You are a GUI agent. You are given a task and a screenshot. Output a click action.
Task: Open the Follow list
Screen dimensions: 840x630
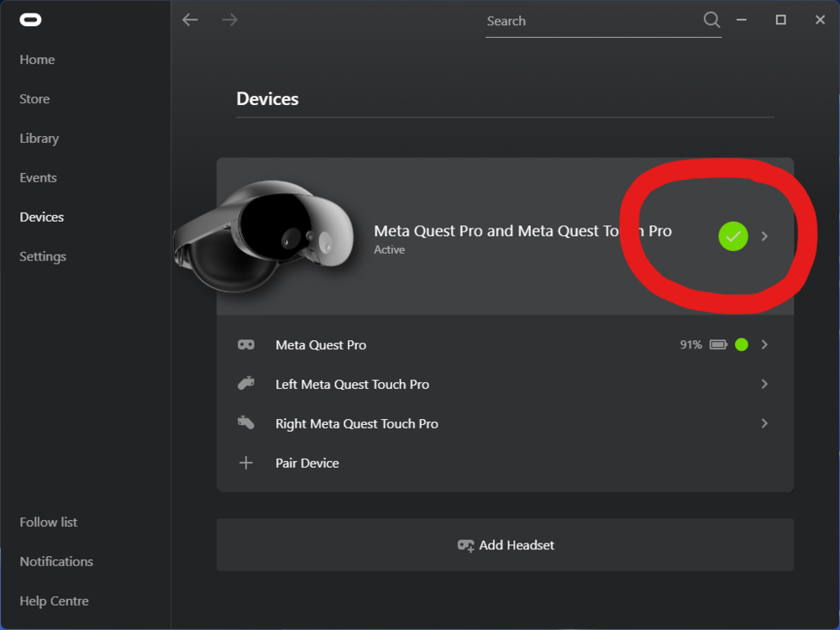point(48,522)
